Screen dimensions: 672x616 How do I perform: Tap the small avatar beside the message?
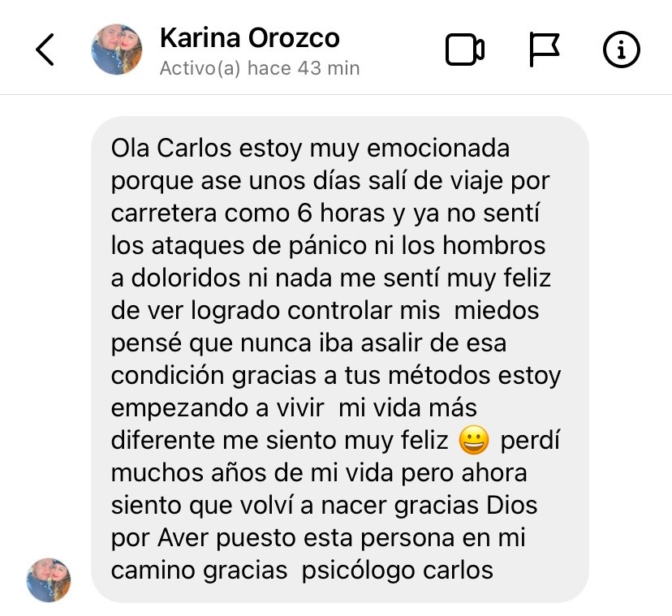click(x=49, y=580)
